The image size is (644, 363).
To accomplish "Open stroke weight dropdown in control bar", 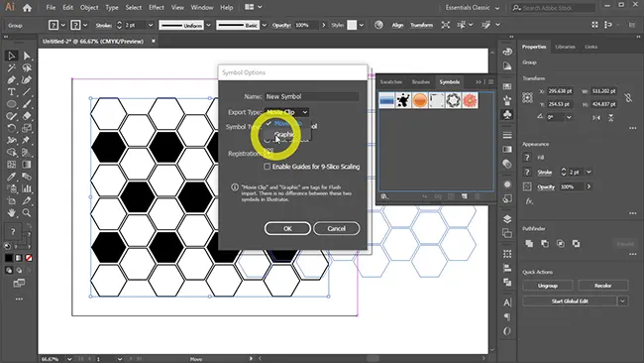I will point(151,25).
